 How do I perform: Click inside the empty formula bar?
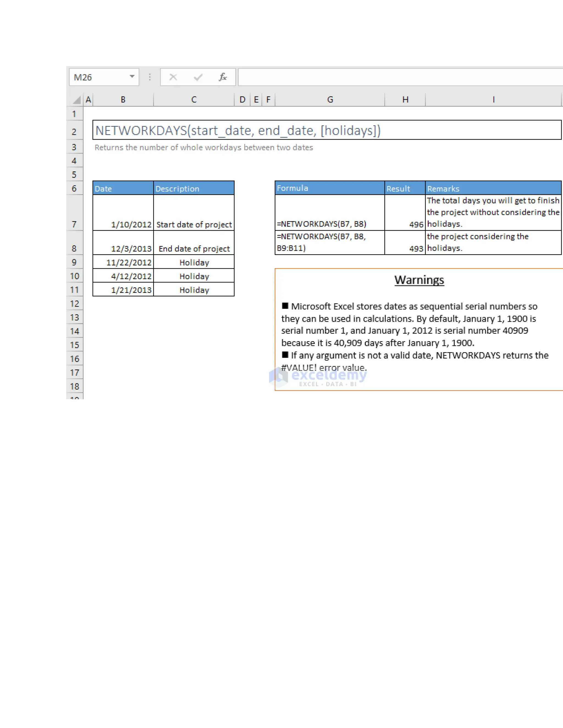pyautogui.click(x=400, y=77)
